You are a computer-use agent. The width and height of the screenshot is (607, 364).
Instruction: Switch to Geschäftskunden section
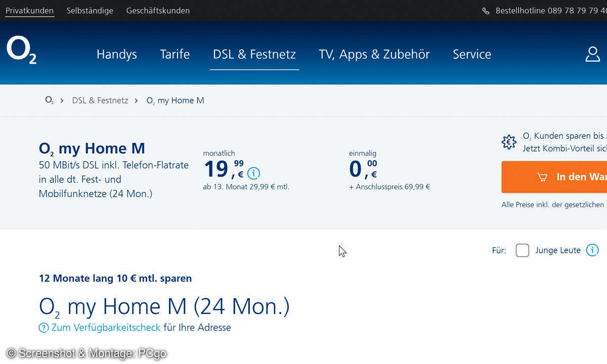pos(158,11)
